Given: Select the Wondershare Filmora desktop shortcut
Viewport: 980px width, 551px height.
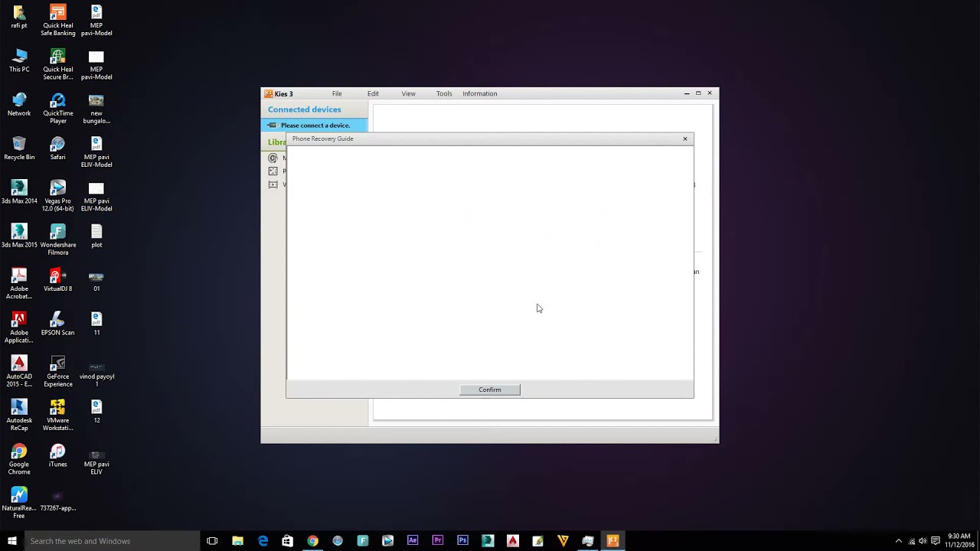Looking at the screenshot, I should [57, 240].
